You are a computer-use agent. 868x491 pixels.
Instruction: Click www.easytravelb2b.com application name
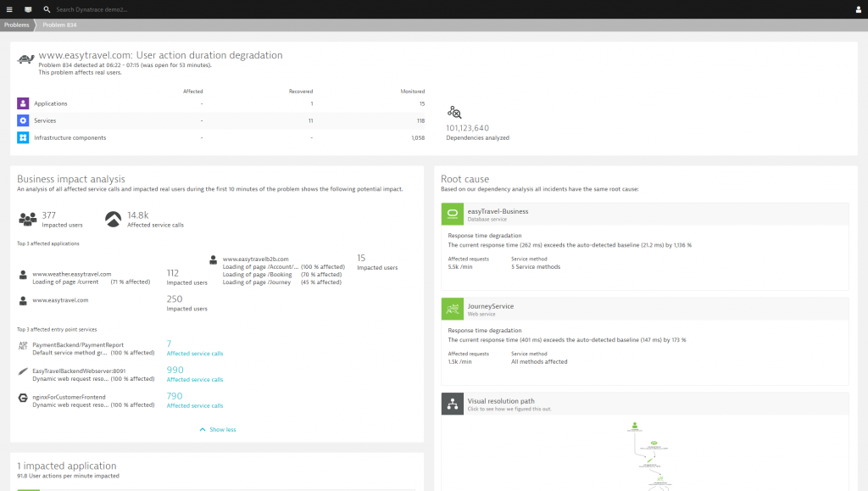click(256, 259)
